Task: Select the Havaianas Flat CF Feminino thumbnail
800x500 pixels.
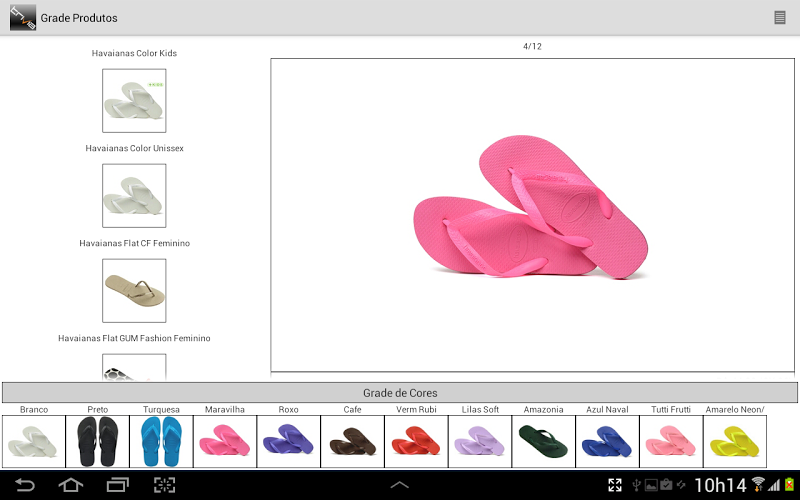Action: pos(134,290)
